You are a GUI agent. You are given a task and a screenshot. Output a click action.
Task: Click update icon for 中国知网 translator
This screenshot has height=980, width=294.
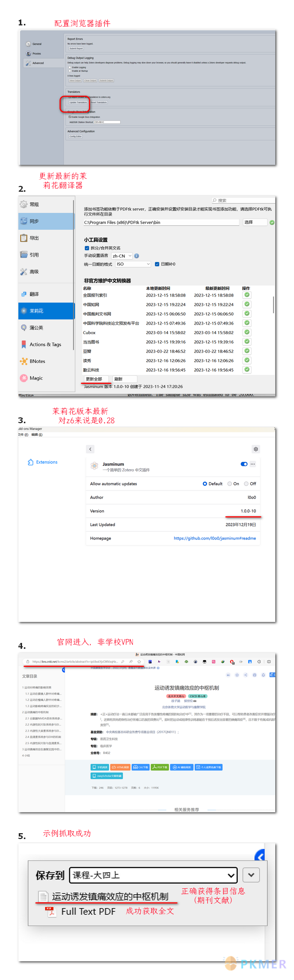pyautogui.click(x=247, y=304)
